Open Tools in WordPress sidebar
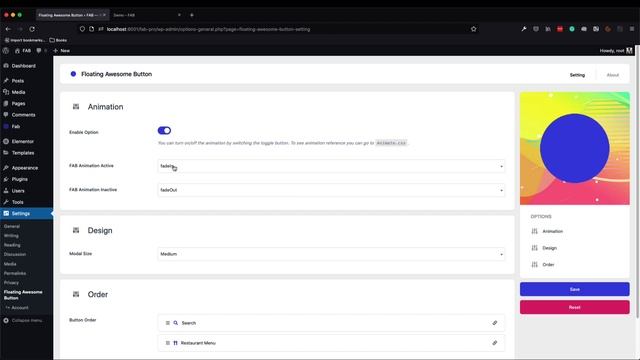The width and height of the screenshot is (640, 360). click(18, 202)
